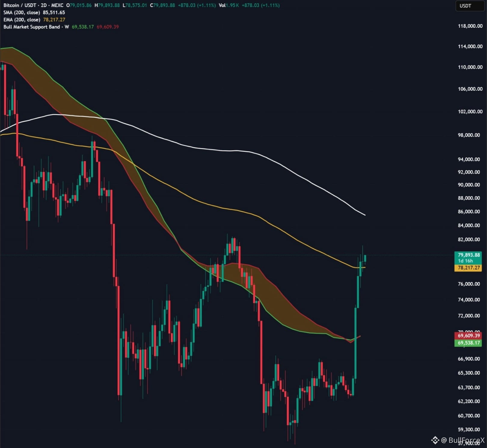Click the 60,700.00 price axis label
Screen dimensions: 487x448
[469, 416]
